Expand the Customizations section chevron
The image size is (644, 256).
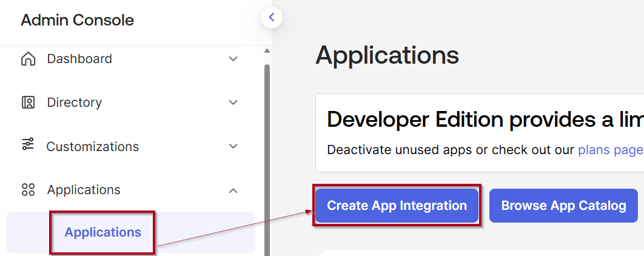tap(233, 146)
